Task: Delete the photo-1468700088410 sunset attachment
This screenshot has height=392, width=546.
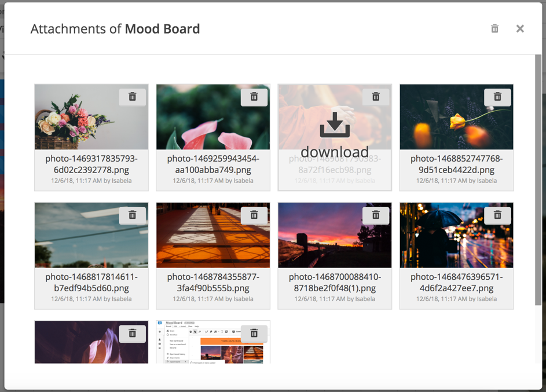Action: 376,215
